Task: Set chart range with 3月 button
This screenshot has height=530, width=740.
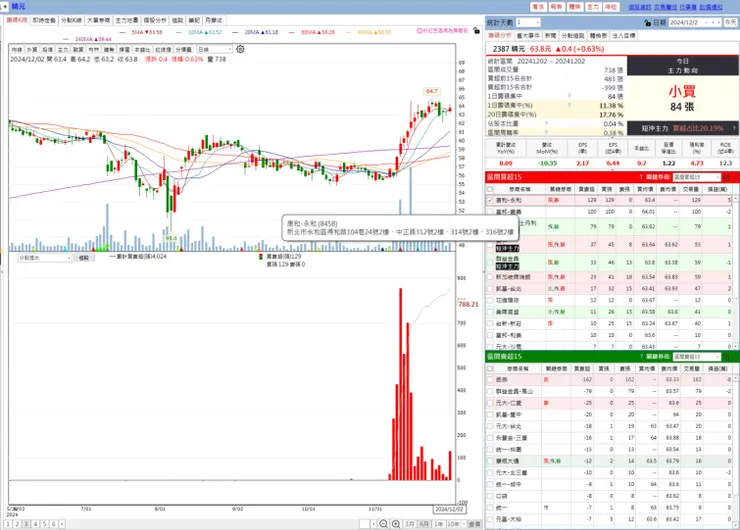Action: click(x=410, y=524)
